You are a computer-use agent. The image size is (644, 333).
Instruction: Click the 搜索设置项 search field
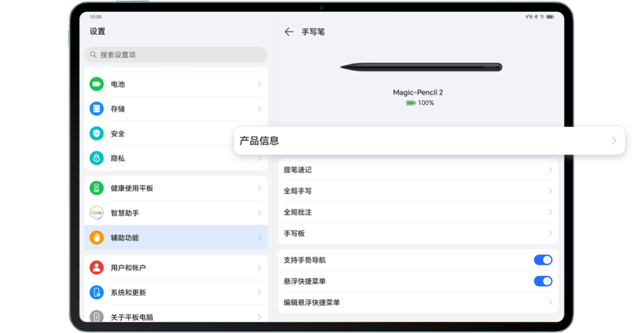175,55
